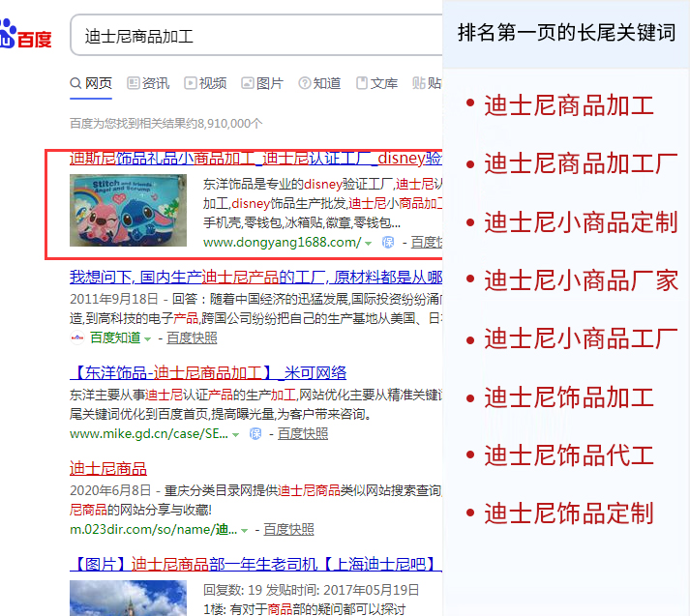Click keyword 迪士尼饰品代工
The height and width of the screenshot is (616, 690).
click(569, 455)
